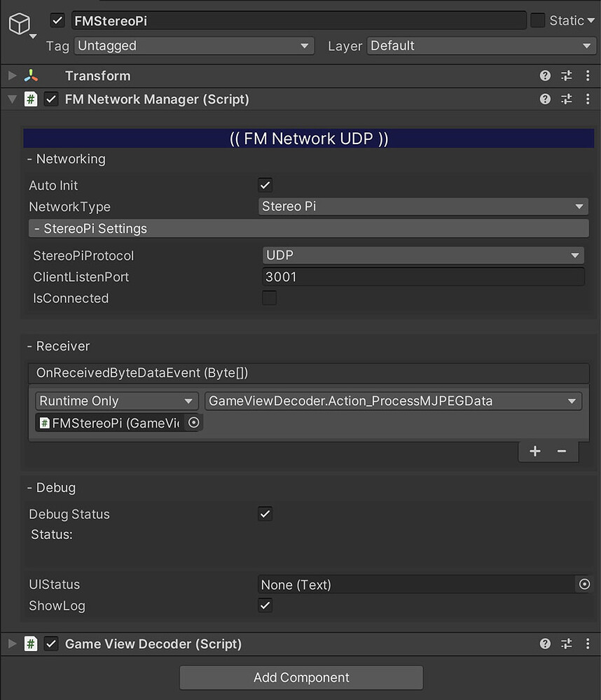The image size is (601, 700).
Task: Open the NetworkType Stereo Pi dropdown
Action: [x=423, y=206]
